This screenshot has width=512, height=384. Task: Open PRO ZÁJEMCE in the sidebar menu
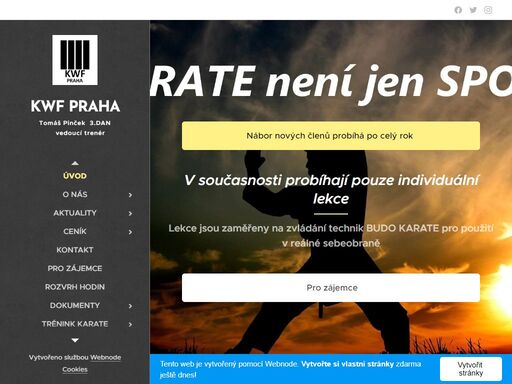coord(75,268)
